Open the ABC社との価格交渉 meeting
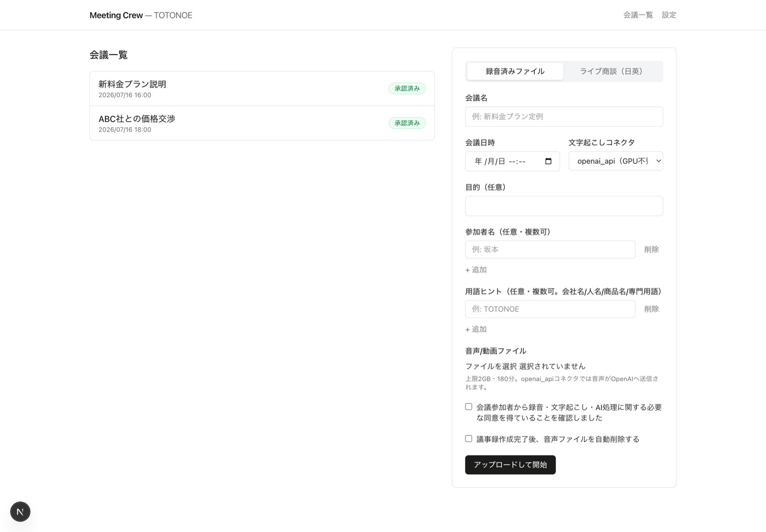Image resolution: width=766 pixels, height=532 pixels. 262,123
